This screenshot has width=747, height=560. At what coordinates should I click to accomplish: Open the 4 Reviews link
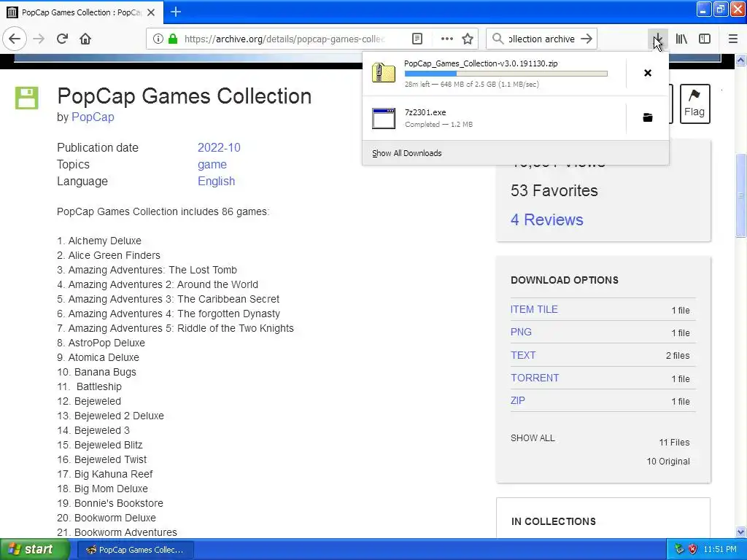coord(547,219)
